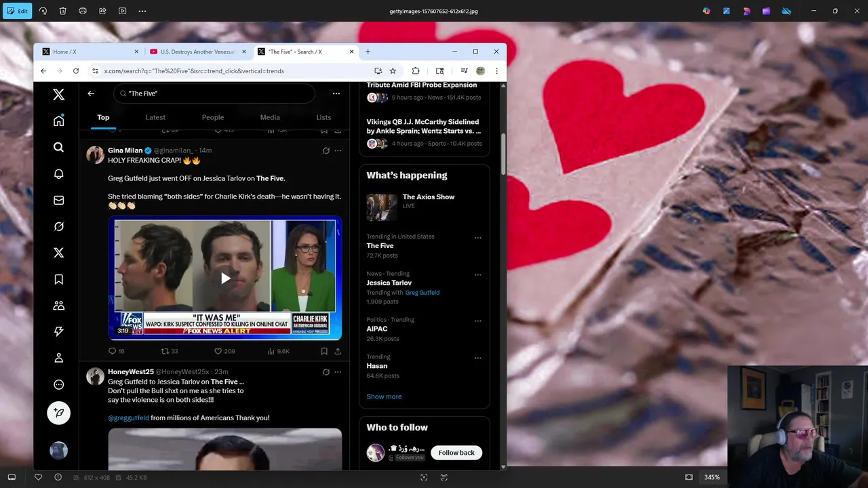Open more options on HoneyWest25's post
Image resolution: width=868 pixels, height=488 pixels.
point(338,372)
